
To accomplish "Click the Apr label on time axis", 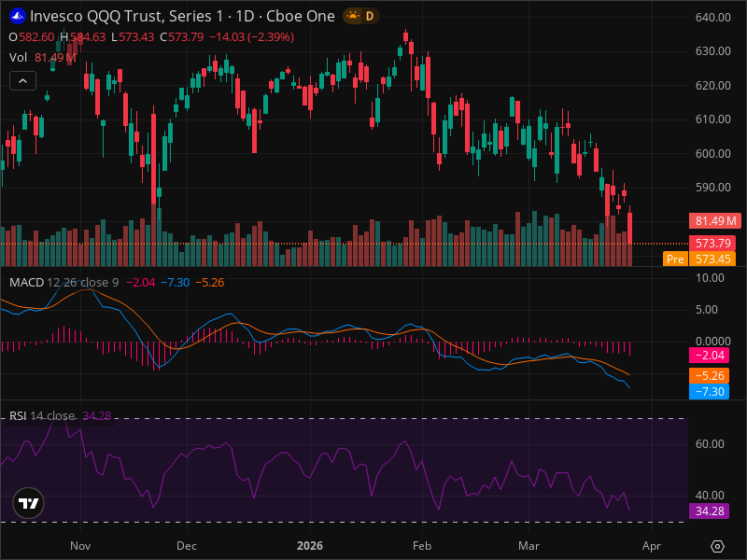I will click(x=652, y=546).
